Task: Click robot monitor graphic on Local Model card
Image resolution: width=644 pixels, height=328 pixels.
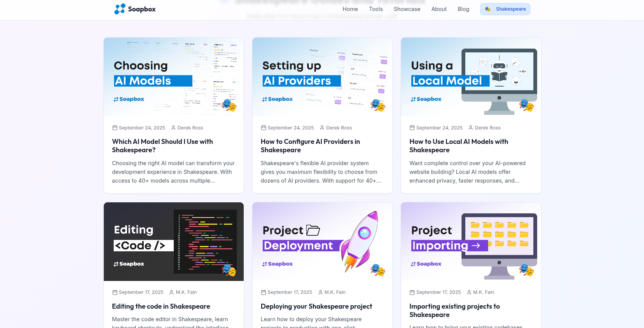Action: (499, 80)
